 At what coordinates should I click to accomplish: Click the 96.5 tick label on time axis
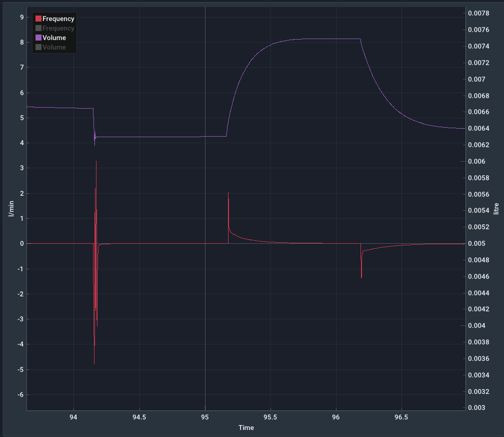coord(401,417)
